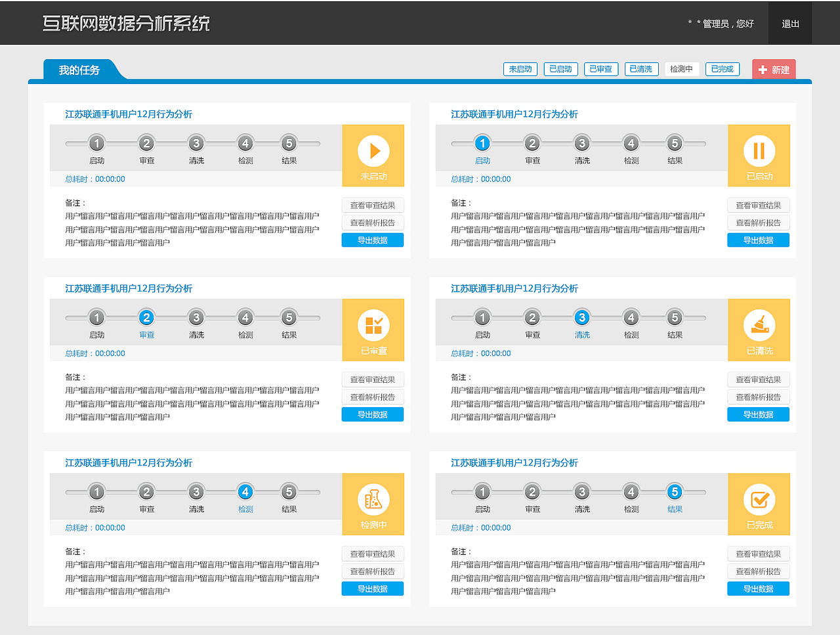Open 查看解析报告 in the 已完成 task card
Viewport: 840px width, 635px height.
coord(759,571)
